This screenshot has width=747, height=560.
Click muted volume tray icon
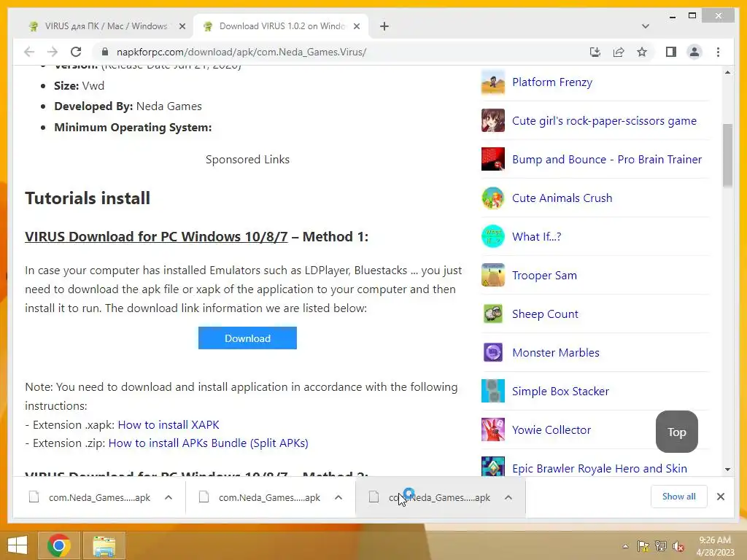click(x=678, y=546)
